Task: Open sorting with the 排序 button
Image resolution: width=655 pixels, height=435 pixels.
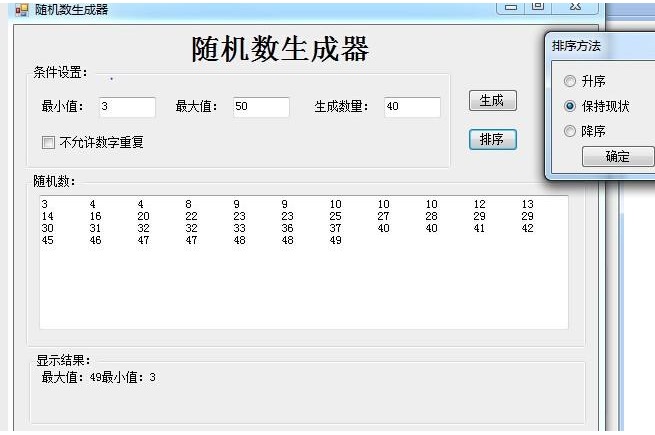Action: tap(492, 139)
